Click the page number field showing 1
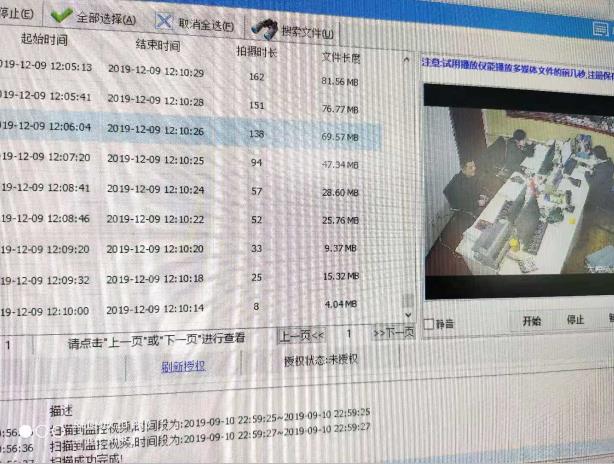Image resolution: width=614 pixels, height=464 pixels. [349, 334]
